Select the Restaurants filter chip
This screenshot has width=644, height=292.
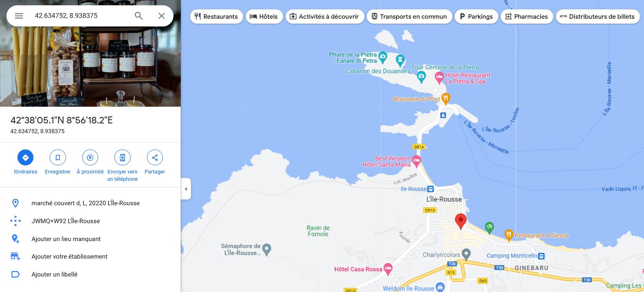(x=217, y=17)
